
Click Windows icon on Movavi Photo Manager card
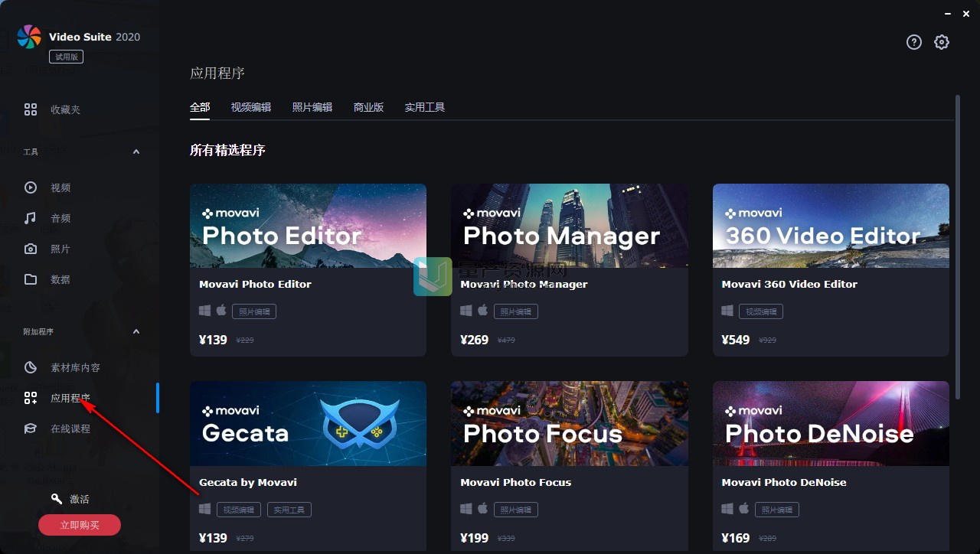(x=466, y=311)
